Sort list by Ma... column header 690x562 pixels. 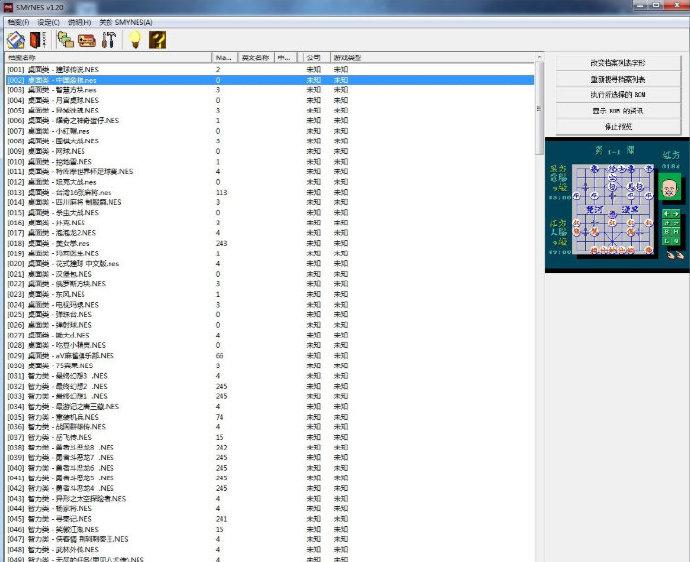pos(225,58)
